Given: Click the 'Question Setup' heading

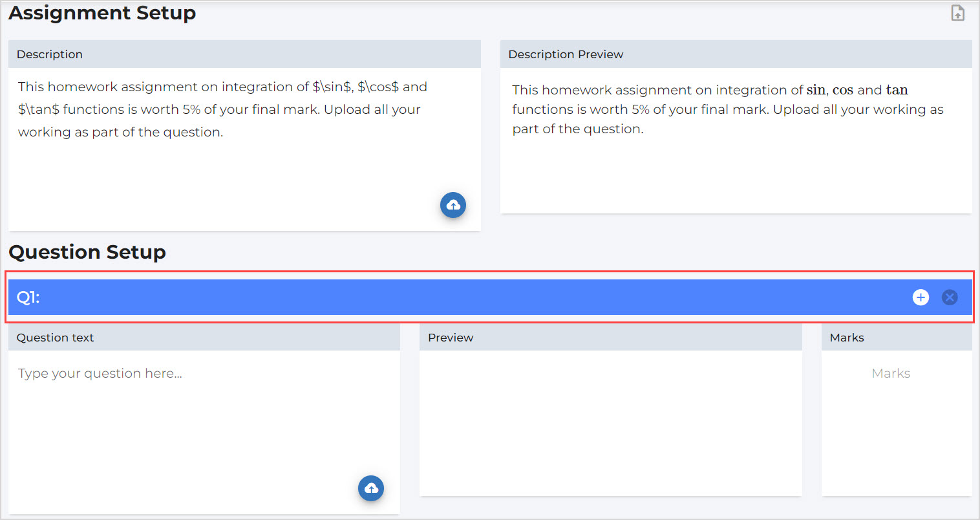Looking at the screenshot, I should [87, 252].
